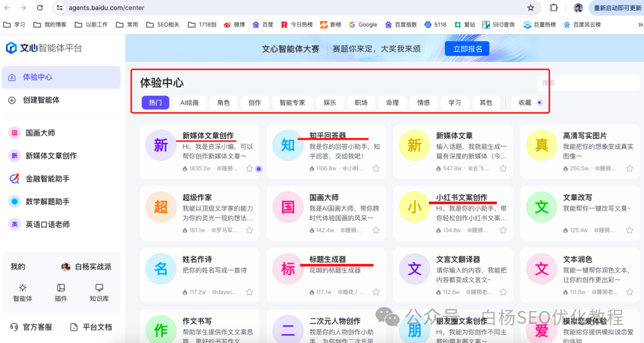Switch to the 命理 tab
Screen dimensions: 644x343
pos(392,102)
